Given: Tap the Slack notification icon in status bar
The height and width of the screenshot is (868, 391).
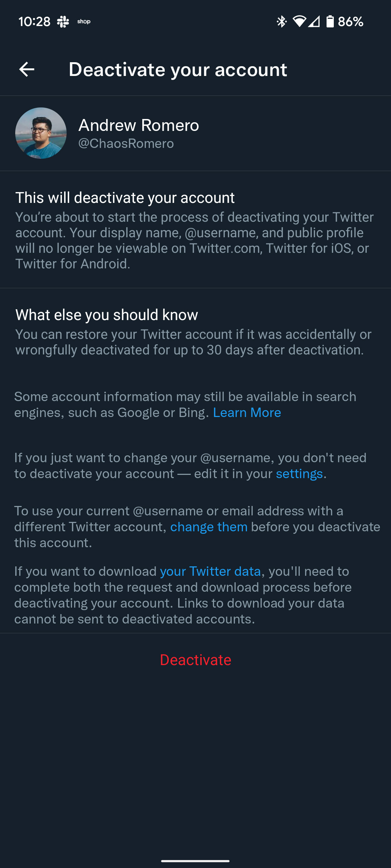Looking at the screenshot, I should click(x=63, y=22).
